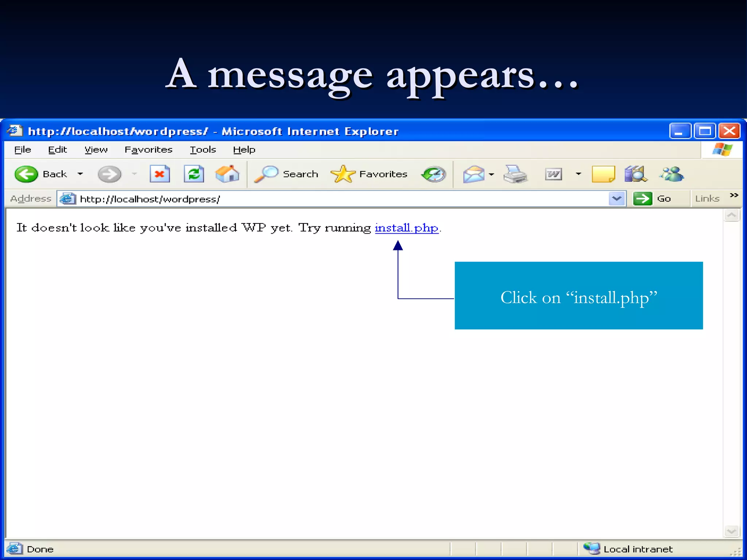This screenshot has height=560, width=747.
Task: Expand the Links toolbar chevron
Action: pyautogui.click(x=734, y=195)
